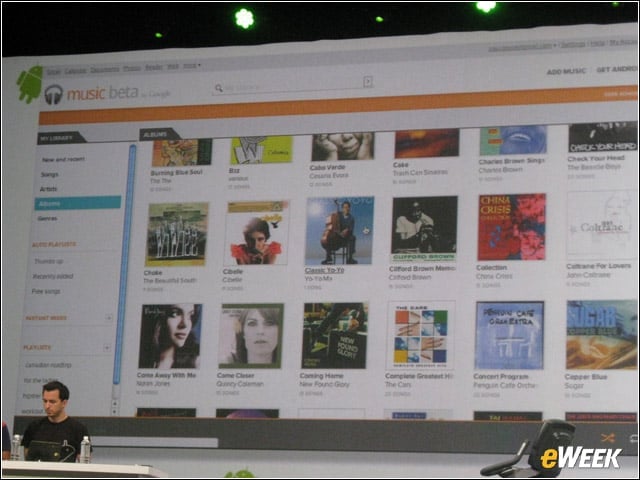The width and height of the screenshot is (640, 480).
Task: Add a new playlist with plus icon
Action: [x=107, y=348]
